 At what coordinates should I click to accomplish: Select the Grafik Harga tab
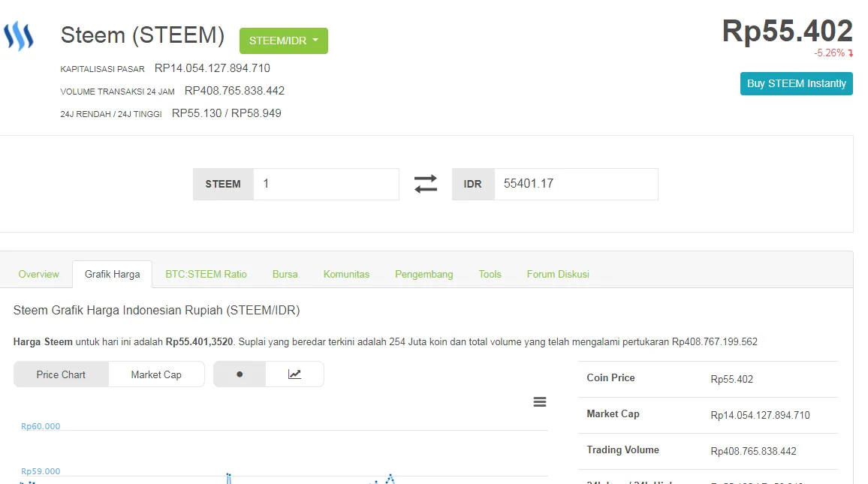(x=113, y=275)
